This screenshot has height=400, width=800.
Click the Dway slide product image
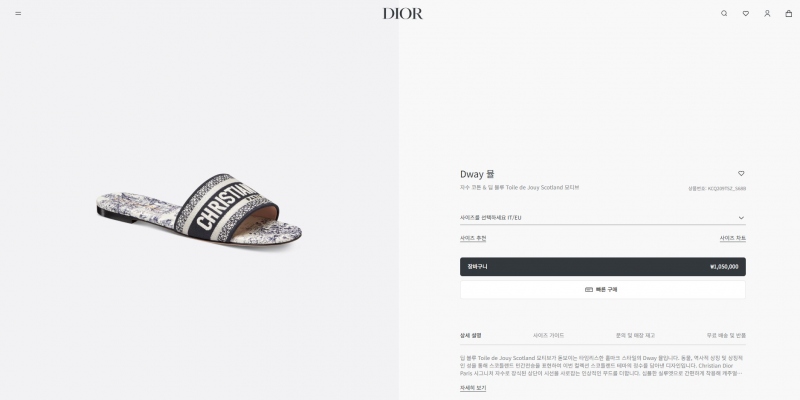click(x=199, y=210)
